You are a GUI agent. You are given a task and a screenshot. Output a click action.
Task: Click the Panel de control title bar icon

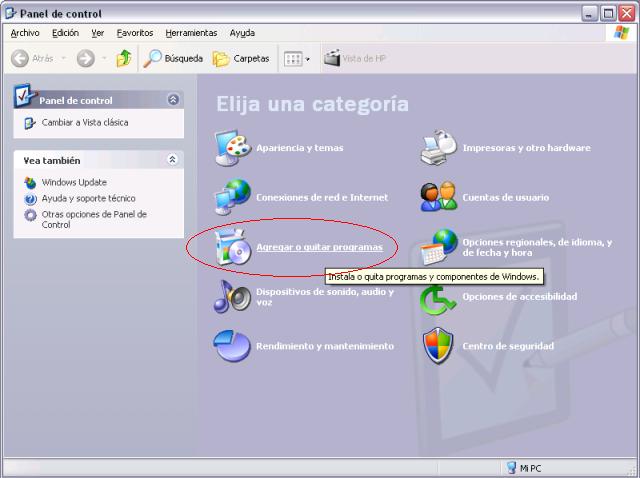click(x=11, y=13)
